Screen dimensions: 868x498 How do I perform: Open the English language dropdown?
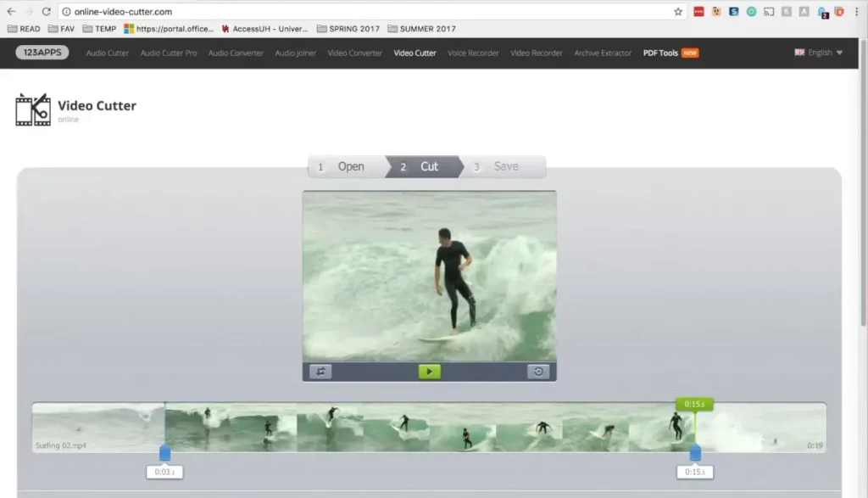click(817, 52)
